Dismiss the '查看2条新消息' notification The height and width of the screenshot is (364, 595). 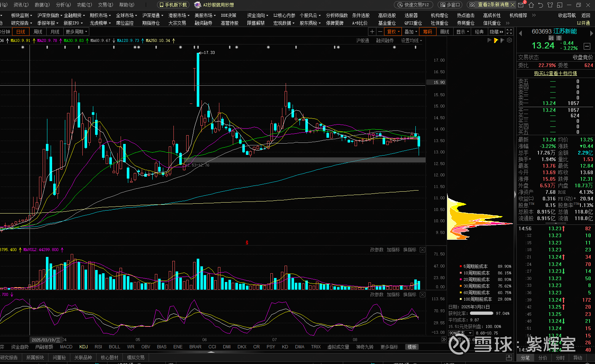tap(513, 5)
